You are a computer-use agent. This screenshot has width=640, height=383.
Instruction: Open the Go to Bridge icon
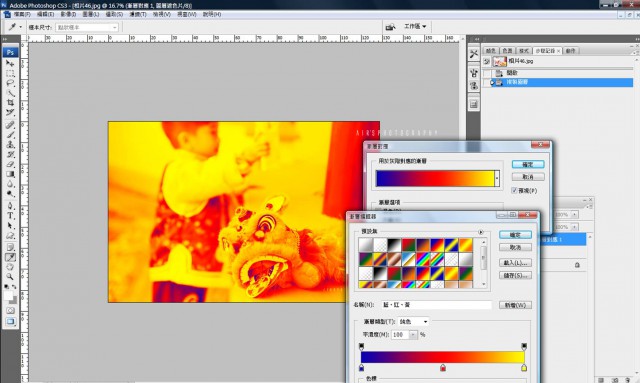(391, 27)
